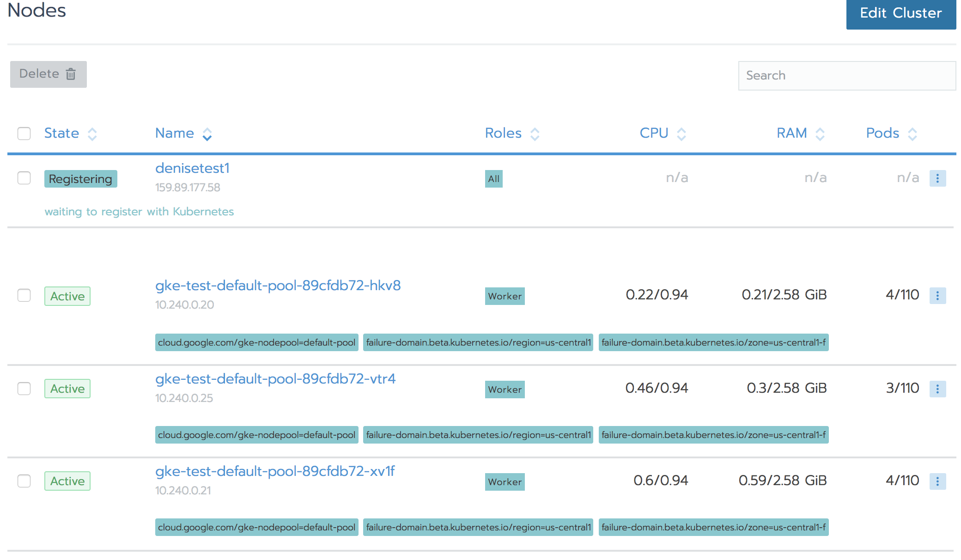Screen dimensions: 961x560
Task: Sort nodes by Pods column arrows
Action: (912, 134)
